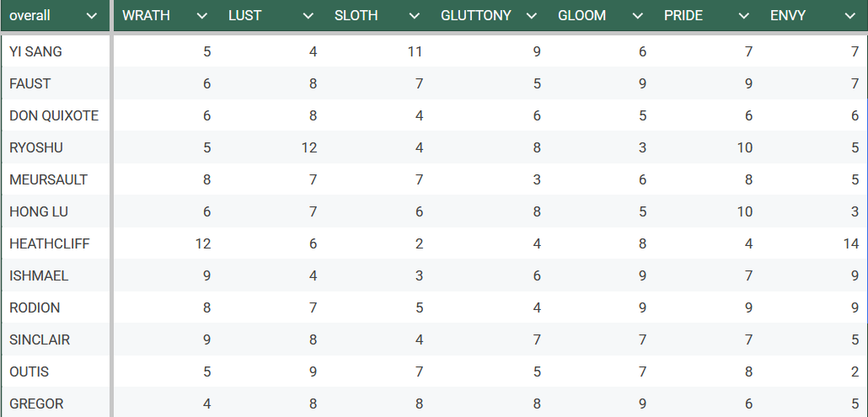Expand the LUST column filter chevron
The width and height of the screenshot is (868, 417).
point(308,16)
